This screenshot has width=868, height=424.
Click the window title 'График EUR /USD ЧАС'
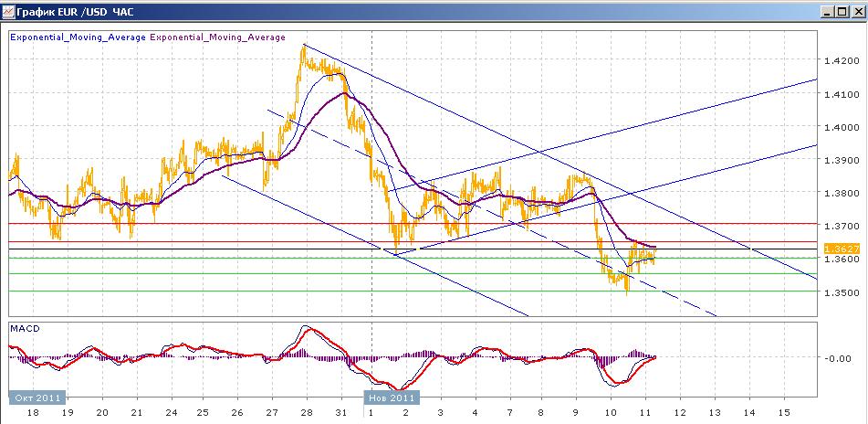[75, 12]
